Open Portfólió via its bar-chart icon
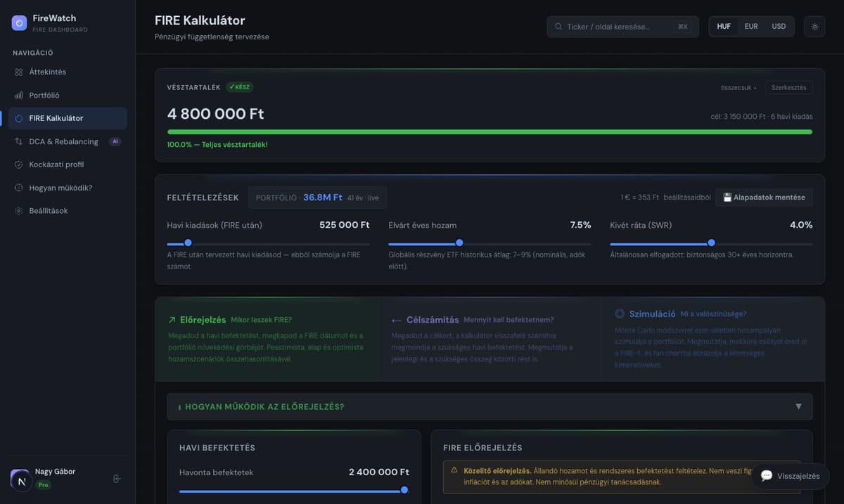The width and height of the screenshot is (844, 504). coord(19,95)
